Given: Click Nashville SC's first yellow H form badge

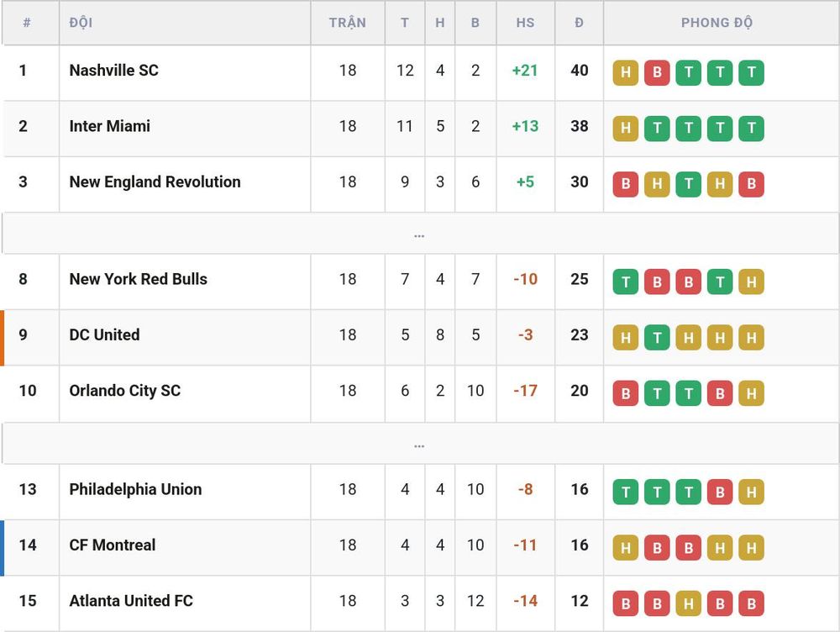Looking at the screenshot, I should pos(625,73).
